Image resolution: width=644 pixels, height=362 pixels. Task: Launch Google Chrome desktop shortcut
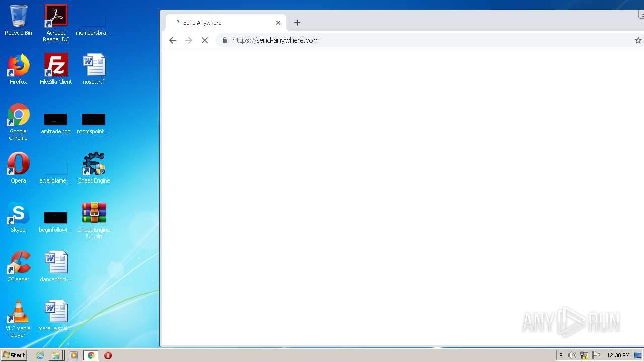tap(18, 122)
